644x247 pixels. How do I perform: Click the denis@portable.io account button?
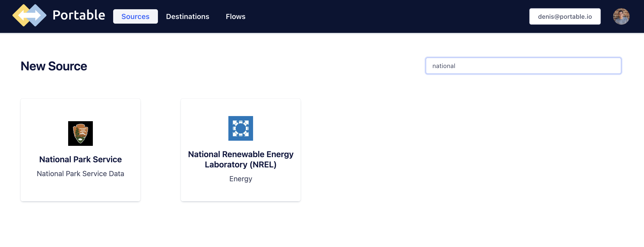[565, 16]
